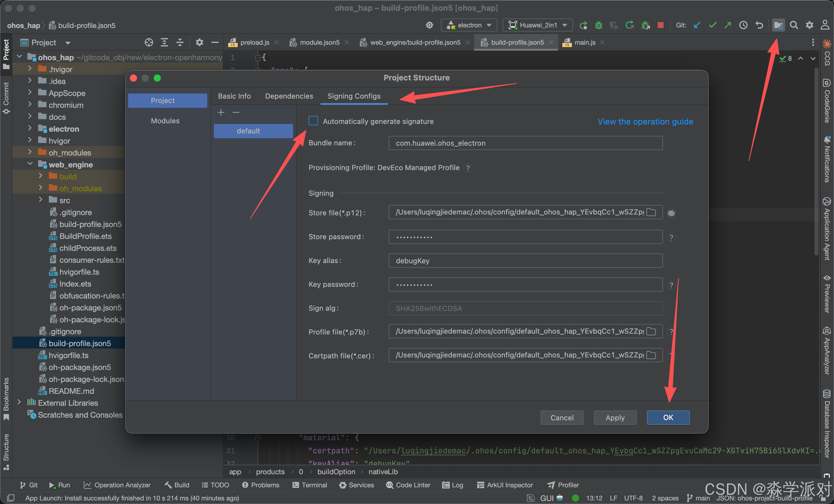Expand the src folder under web_engine
This screenshot has height=504, width=834.
[41, 200]
